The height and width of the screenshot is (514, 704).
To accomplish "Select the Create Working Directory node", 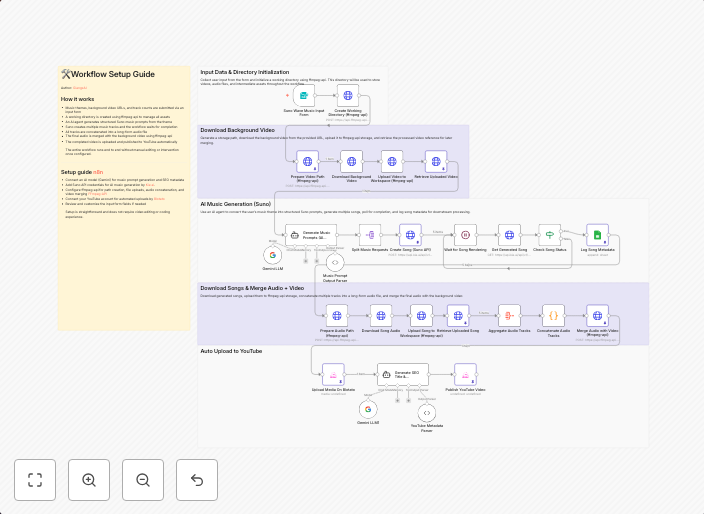I will (x=348, y=96).
